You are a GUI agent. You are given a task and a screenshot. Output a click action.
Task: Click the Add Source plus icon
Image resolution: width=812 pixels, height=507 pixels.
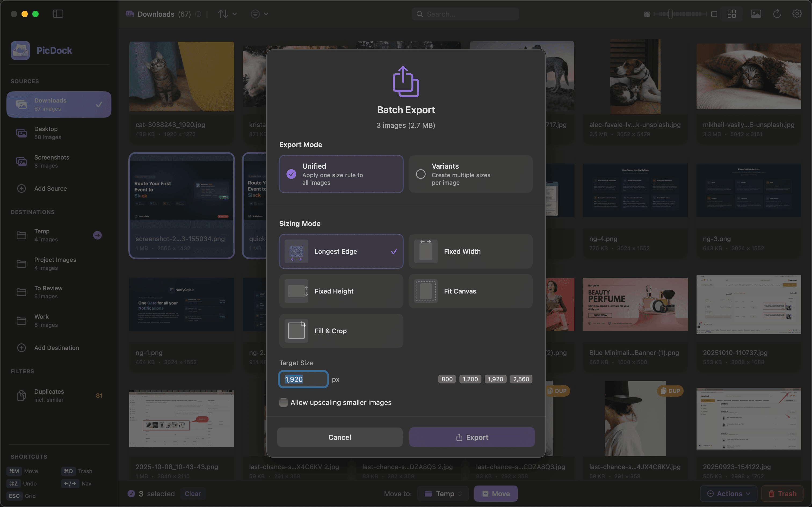coord(21,189)
